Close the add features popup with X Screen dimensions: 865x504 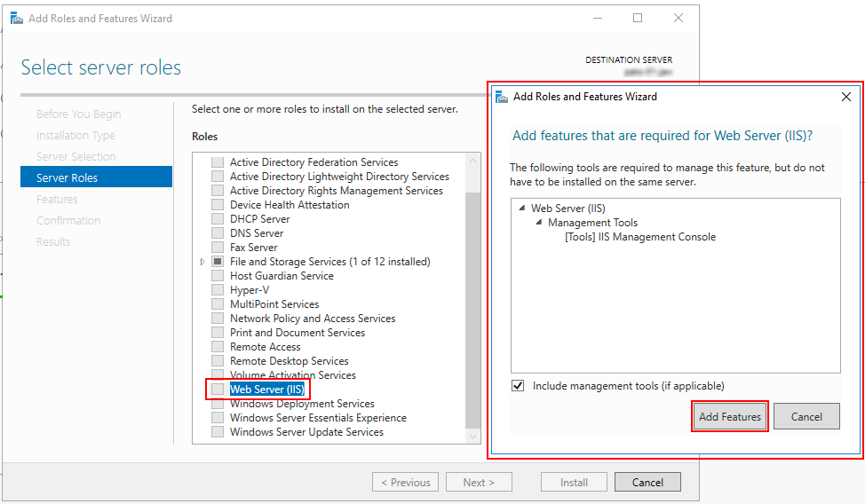tap(845, 97)
